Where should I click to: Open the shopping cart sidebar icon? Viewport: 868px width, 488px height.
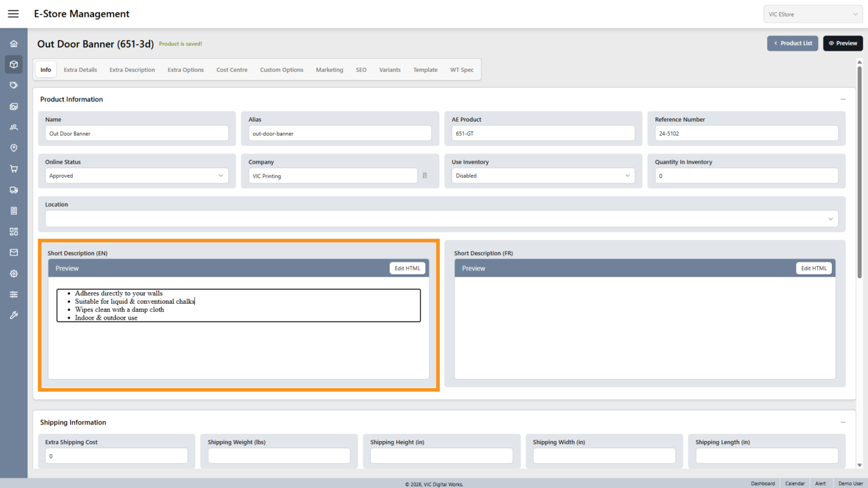coord(14,169)
